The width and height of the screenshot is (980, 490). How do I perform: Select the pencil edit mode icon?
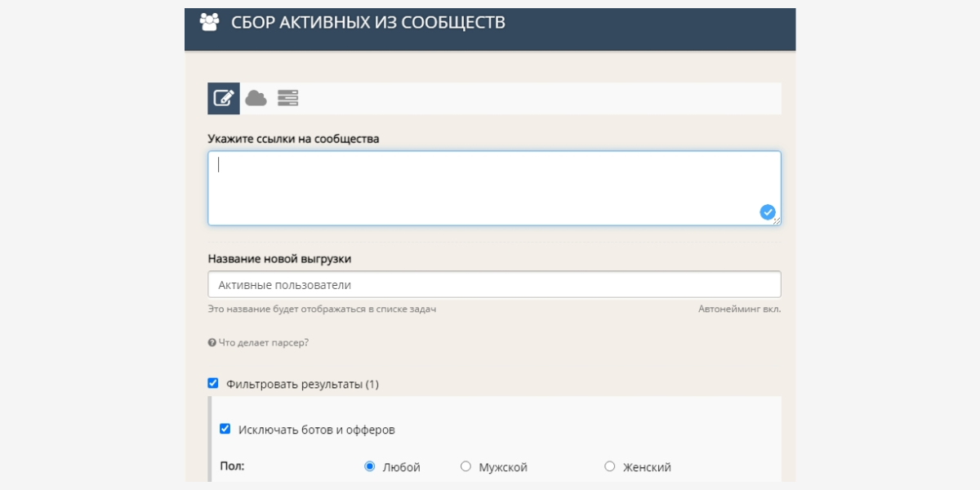223,98
